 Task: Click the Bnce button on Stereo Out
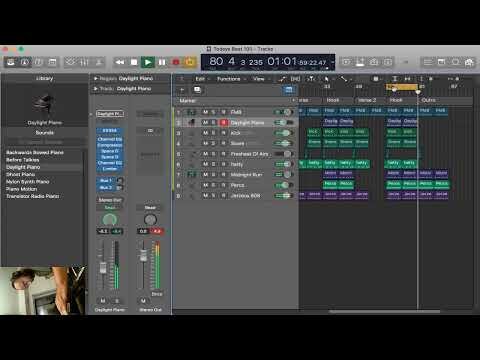pos(157,294)
